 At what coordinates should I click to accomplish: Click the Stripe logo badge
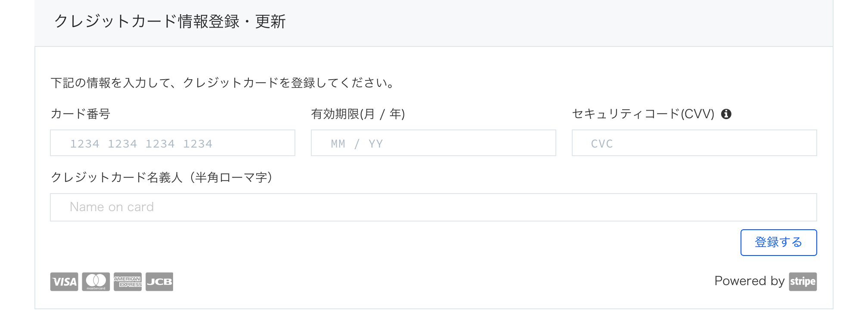[803, 282]
